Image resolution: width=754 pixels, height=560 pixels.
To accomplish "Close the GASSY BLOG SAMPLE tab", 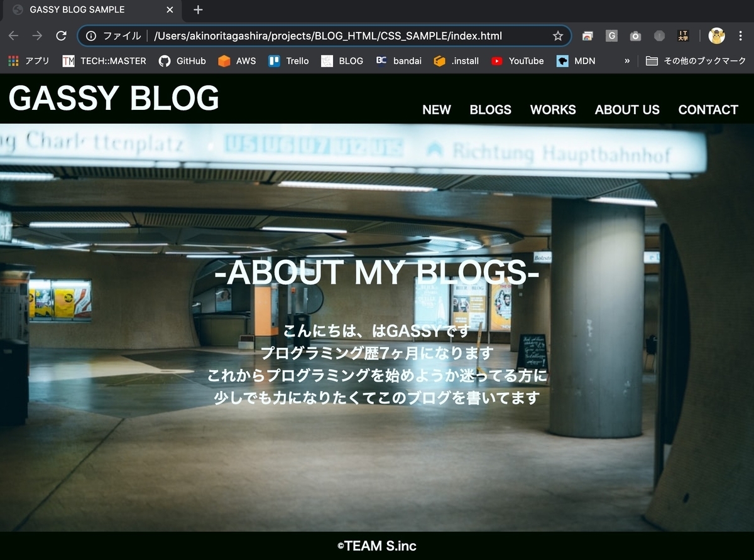I will point(170,10).
